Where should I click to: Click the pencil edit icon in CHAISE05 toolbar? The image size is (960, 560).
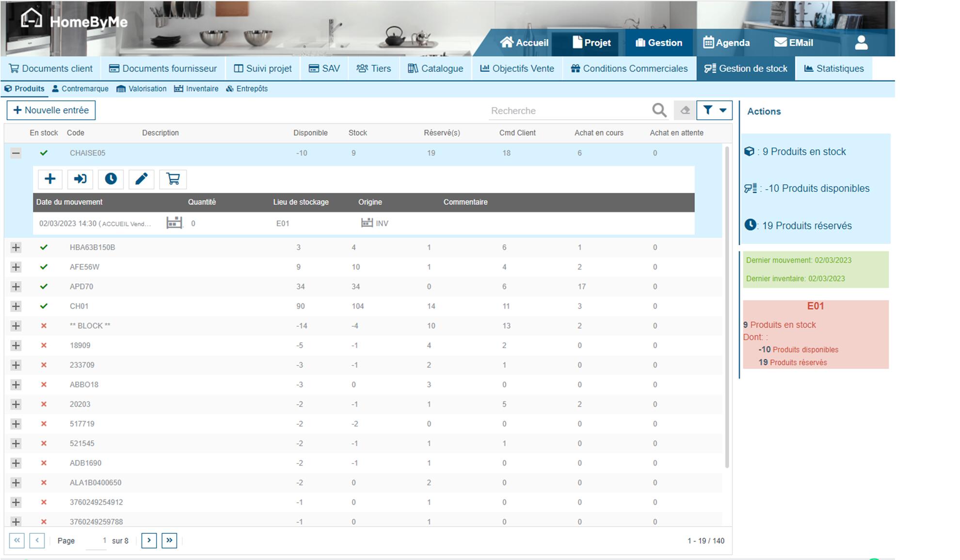point(141,179)
